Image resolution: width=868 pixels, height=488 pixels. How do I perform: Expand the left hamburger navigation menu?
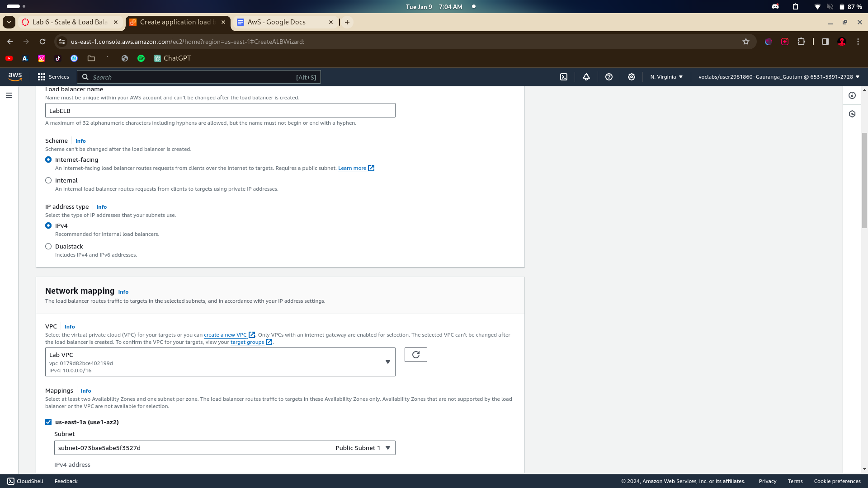[x=9, y=95]
